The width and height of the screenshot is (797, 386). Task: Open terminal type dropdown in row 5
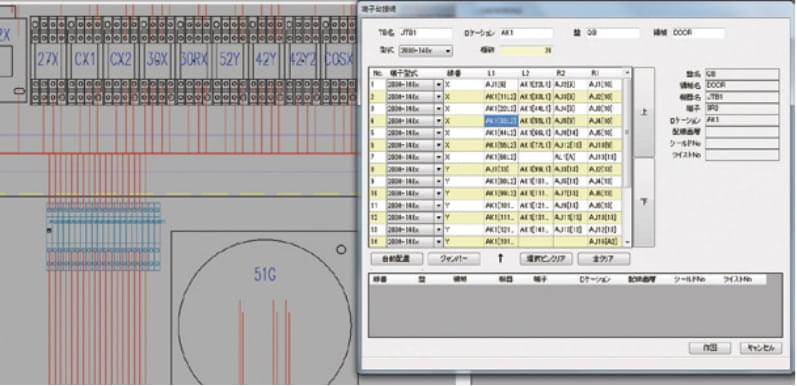tap(439, 133)
